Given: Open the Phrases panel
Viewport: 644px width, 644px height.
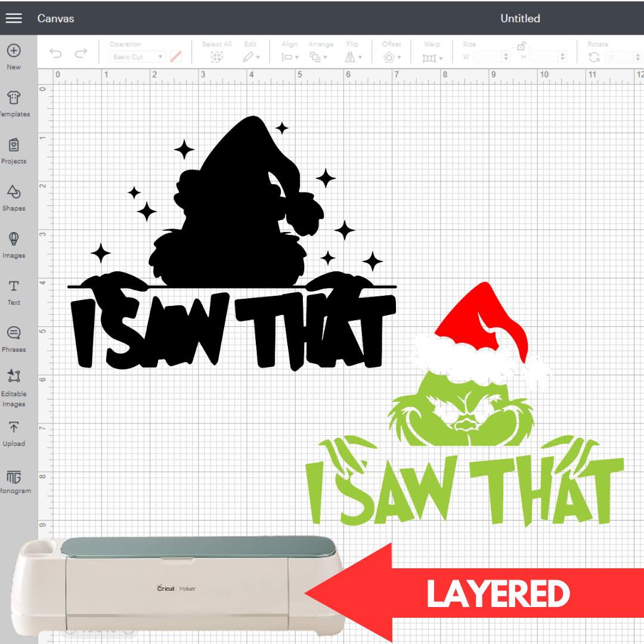Looking at the screenshot, I should 14,339.
